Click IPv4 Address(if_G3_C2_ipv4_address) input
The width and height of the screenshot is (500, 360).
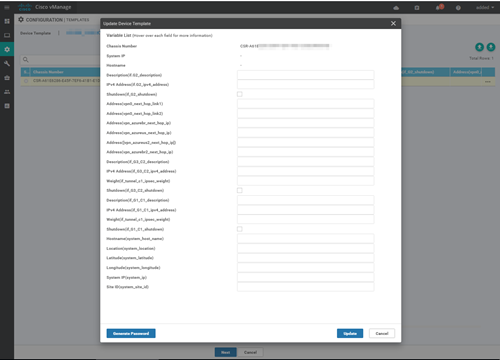[x=306, y=171]
